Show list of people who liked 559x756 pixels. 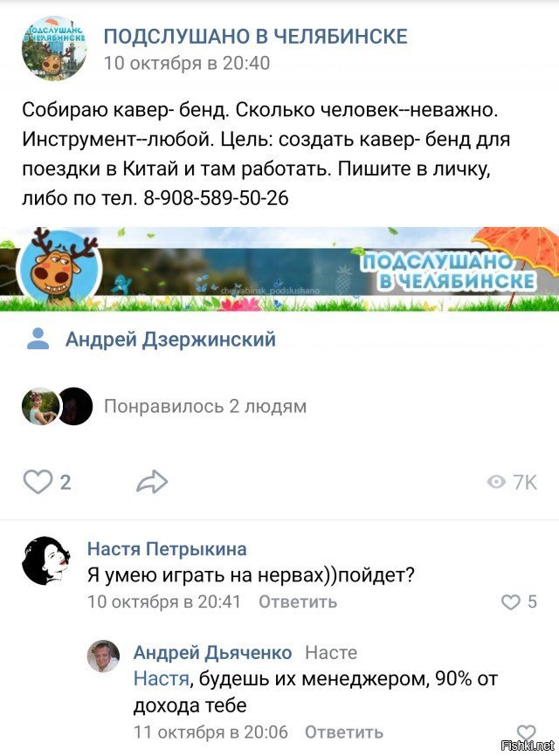[205, 406]
